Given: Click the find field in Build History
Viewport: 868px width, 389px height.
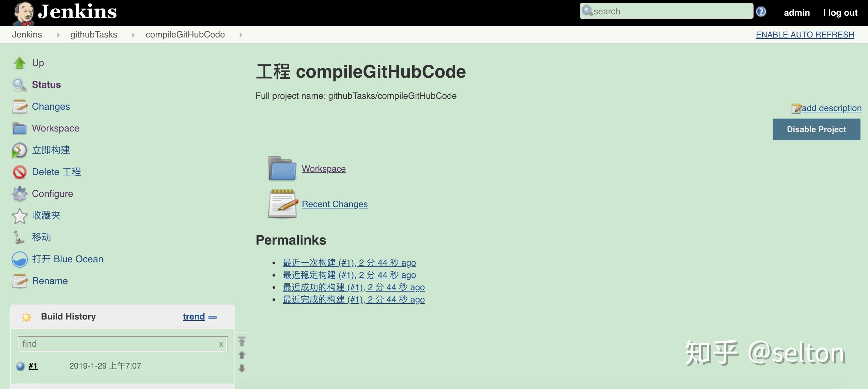Looking at the screenshot, I should (116, 344).
